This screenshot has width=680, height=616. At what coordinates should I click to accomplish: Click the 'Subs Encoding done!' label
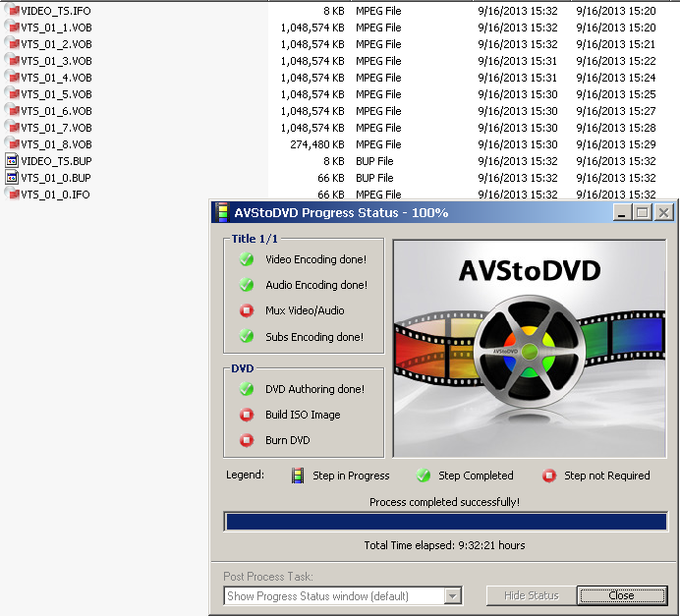click(x=314, y=337)
